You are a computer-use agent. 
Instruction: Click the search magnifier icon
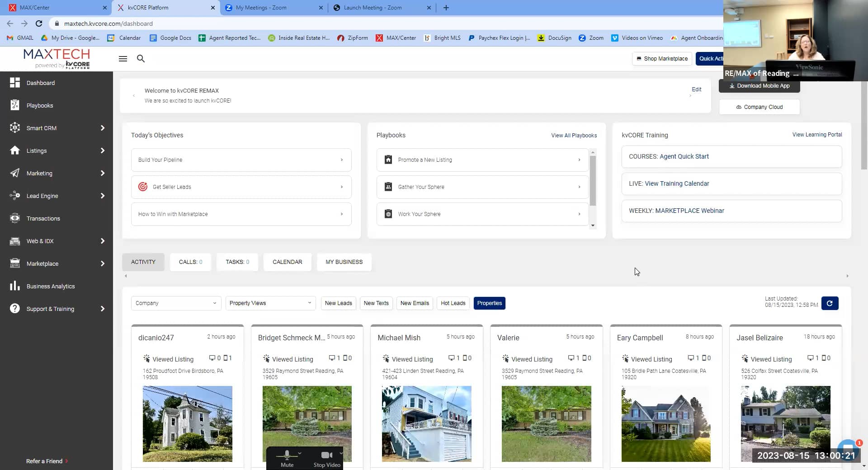click(x=141, y=59)
